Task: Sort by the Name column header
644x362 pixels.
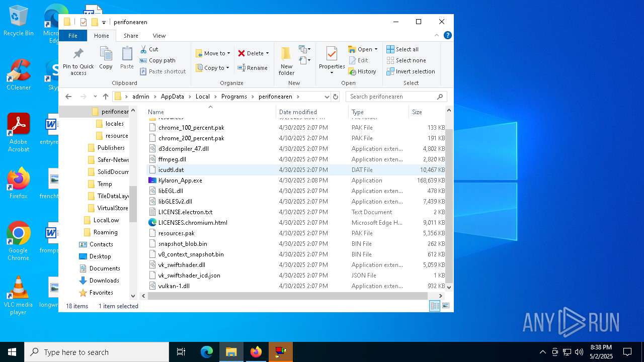Action: click(210, 112)
